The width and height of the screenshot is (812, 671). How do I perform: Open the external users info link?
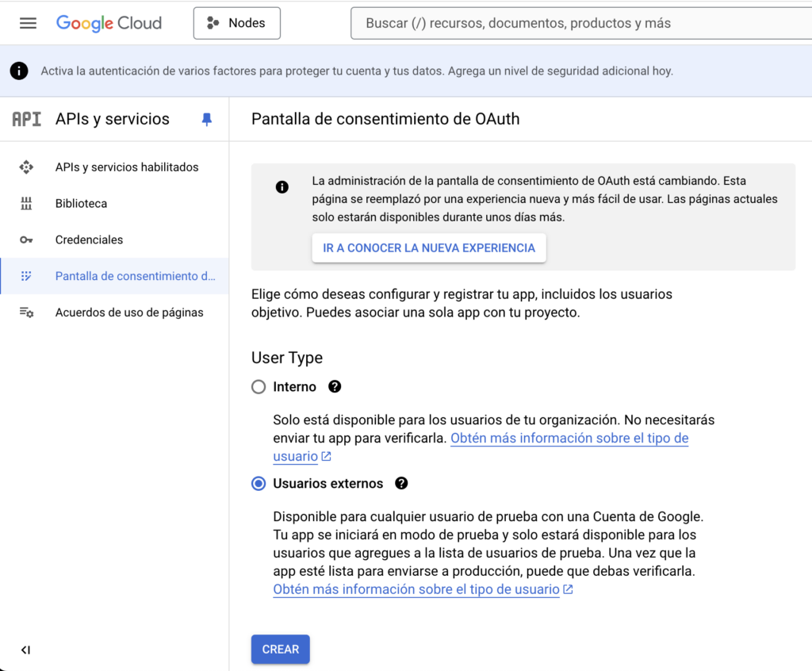pos(416,589)
